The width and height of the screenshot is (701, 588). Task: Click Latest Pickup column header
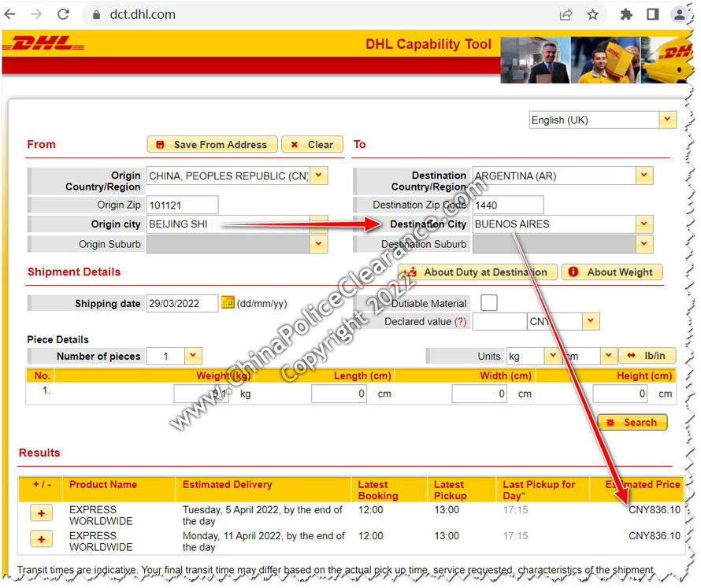coord(451,490)
